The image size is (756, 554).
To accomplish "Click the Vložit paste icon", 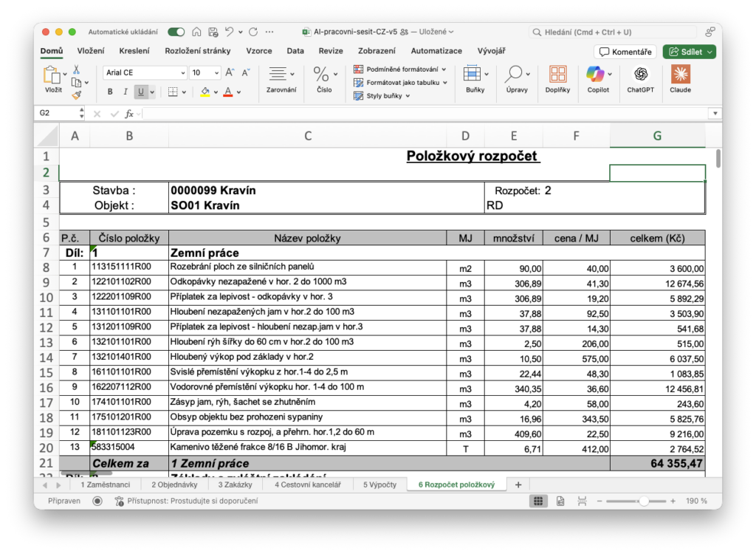I will [x=51, y=75].
